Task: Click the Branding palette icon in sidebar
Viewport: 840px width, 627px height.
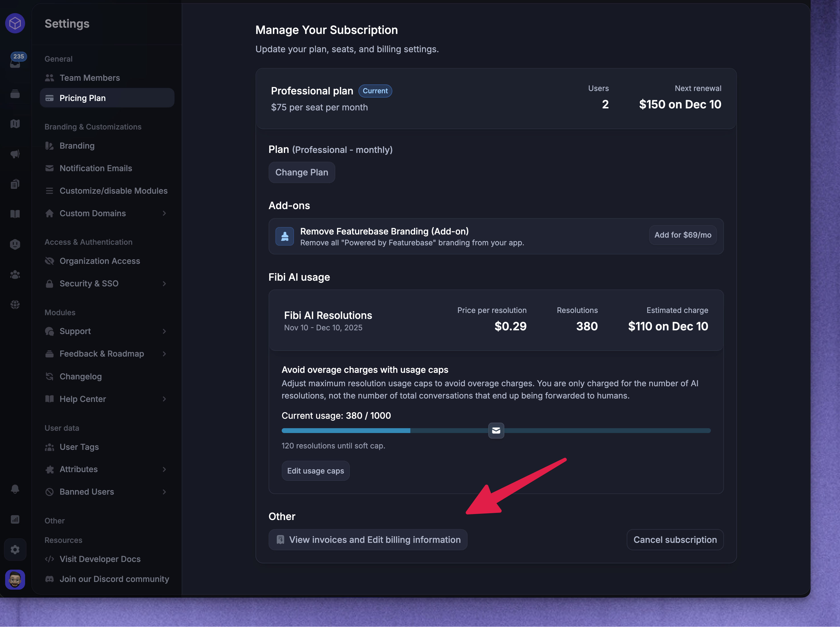Action: [49, 146]
